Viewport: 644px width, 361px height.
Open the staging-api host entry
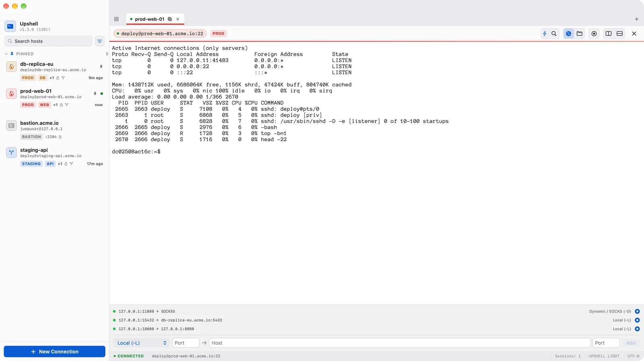54,157
